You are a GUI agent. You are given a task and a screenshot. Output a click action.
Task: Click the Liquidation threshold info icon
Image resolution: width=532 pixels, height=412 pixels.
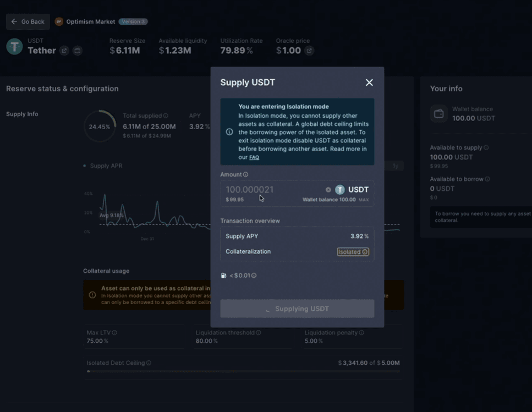click(259, 333)
